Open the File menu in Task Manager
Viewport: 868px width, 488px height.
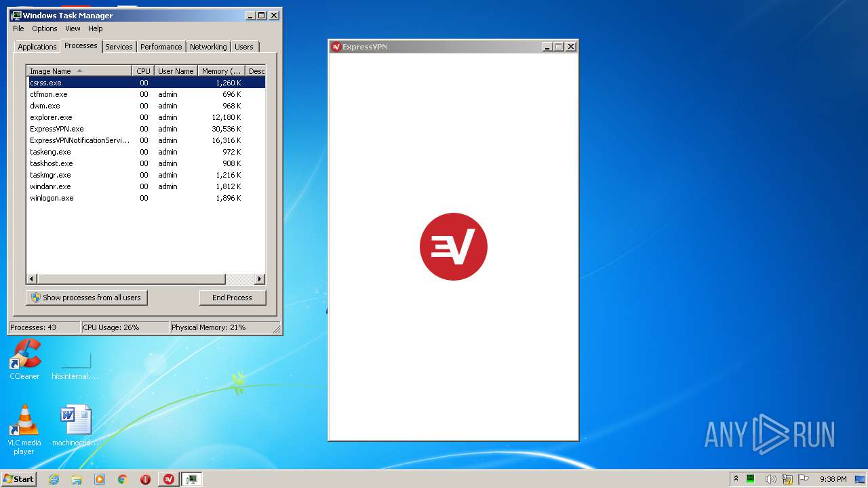18,28
